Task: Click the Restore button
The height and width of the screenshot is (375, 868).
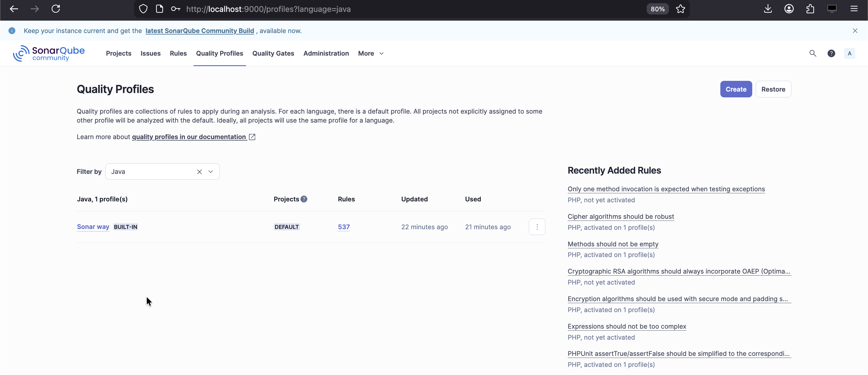Action: [x=773, y=89]
